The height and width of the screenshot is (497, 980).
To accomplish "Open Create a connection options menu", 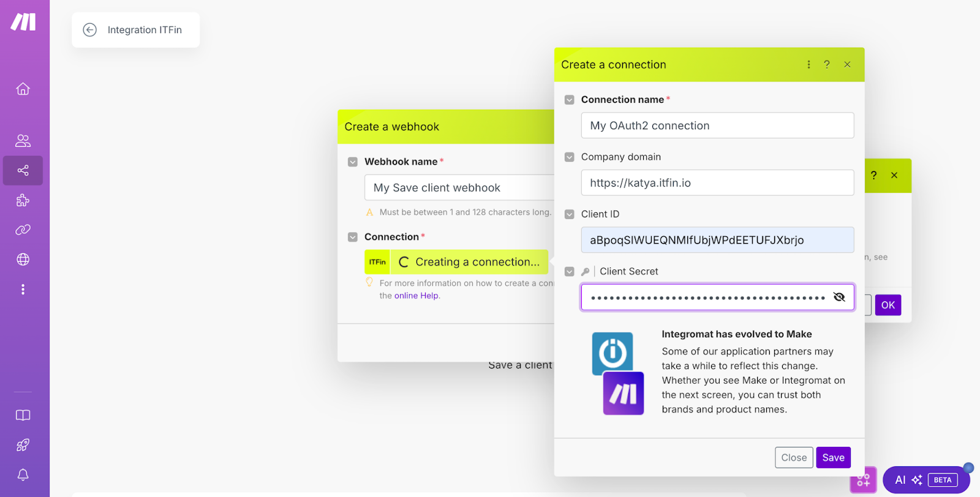I will (809, 64).
